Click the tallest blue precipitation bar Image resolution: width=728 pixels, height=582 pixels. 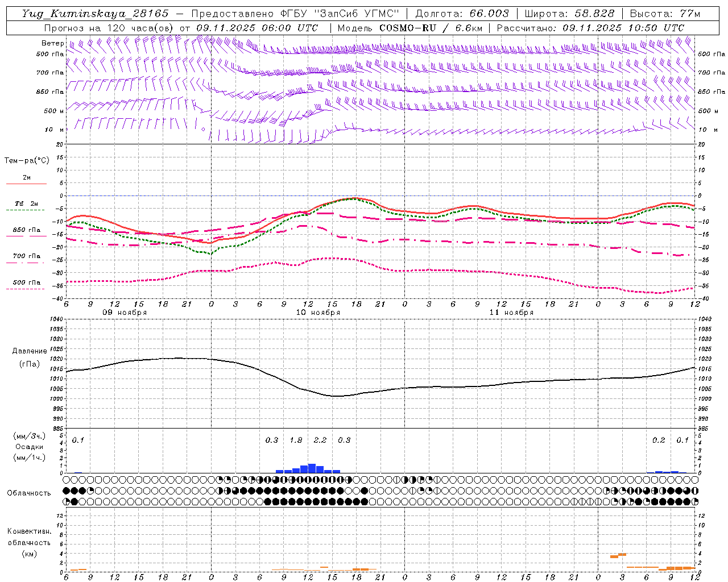click(x=312, y=468)
